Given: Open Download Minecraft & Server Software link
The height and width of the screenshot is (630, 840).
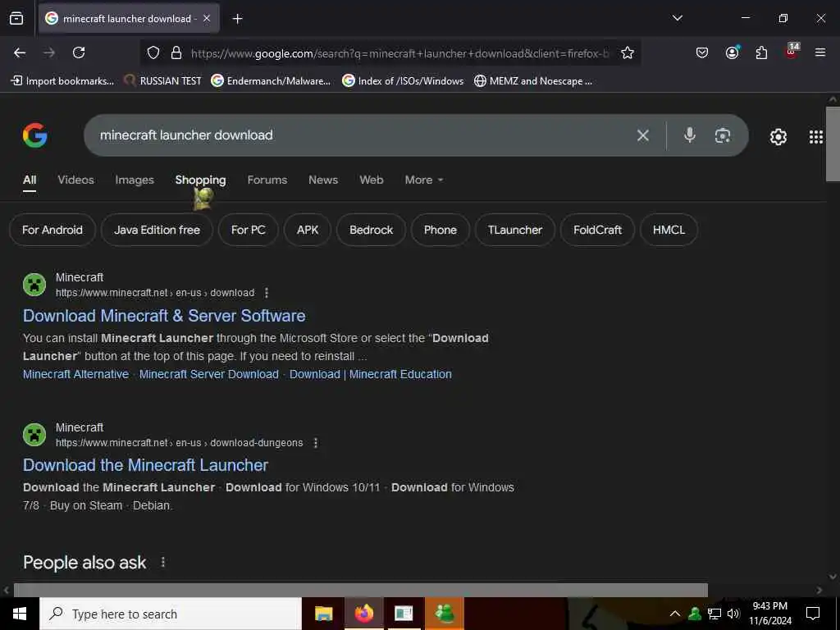Looking at the screenshot, I should pos(164,316).
